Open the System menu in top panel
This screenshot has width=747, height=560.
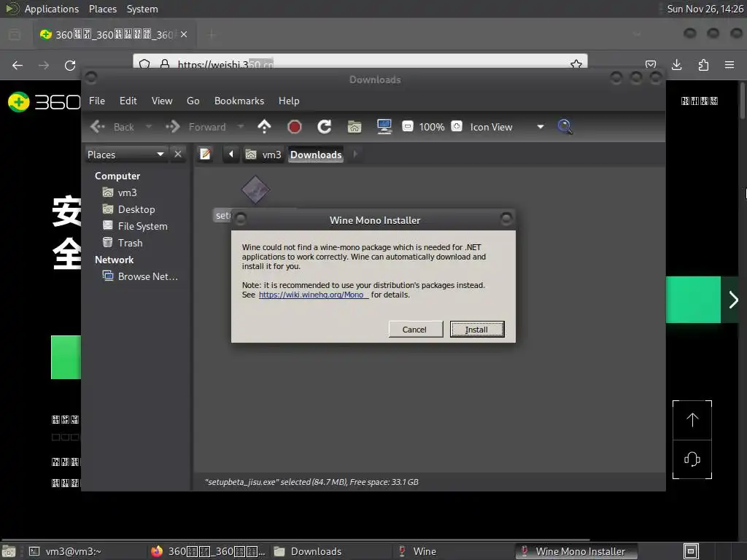(142, 9)
